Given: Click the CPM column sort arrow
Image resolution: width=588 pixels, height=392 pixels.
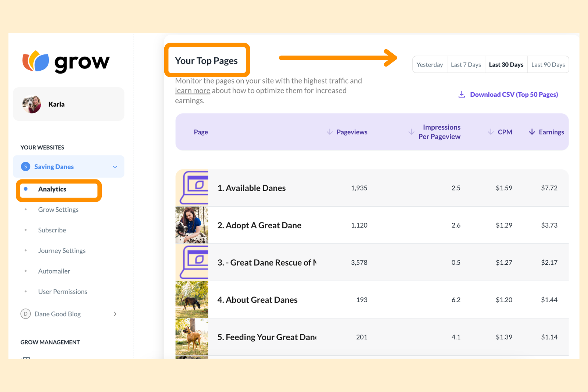Looking at the screenshot, I should 490,132.
